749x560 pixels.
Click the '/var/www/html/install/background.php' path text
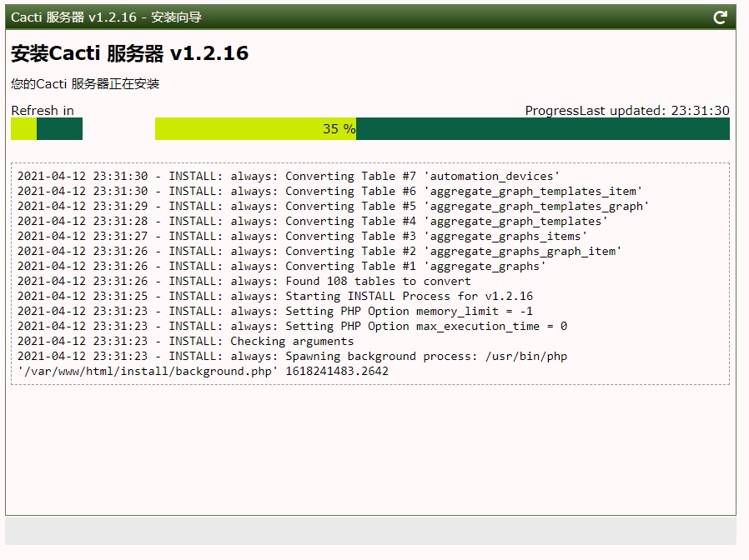pyautogui.click(x=148, y=372)
